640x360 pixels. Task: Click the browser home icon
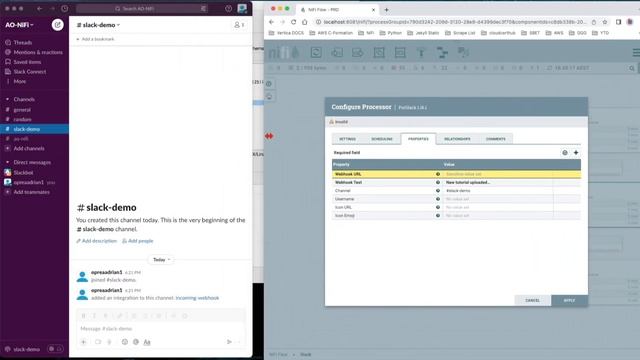304,22
